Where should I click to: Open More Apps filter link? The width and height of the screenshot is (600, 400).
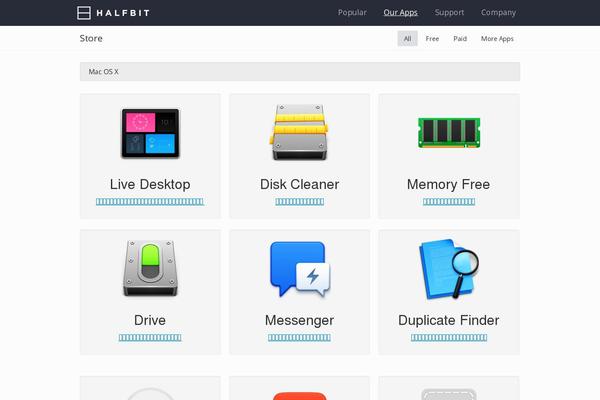click(x=497, y=39)
